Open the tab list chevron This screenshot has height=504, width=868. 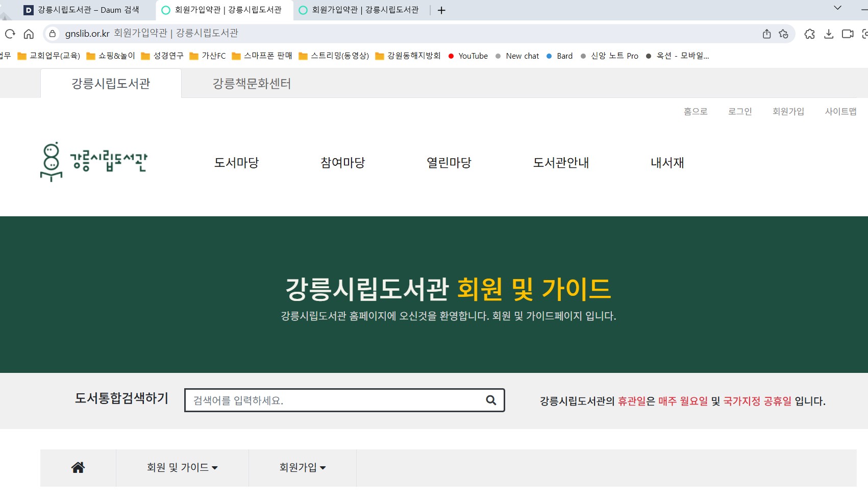pos(837,8)
